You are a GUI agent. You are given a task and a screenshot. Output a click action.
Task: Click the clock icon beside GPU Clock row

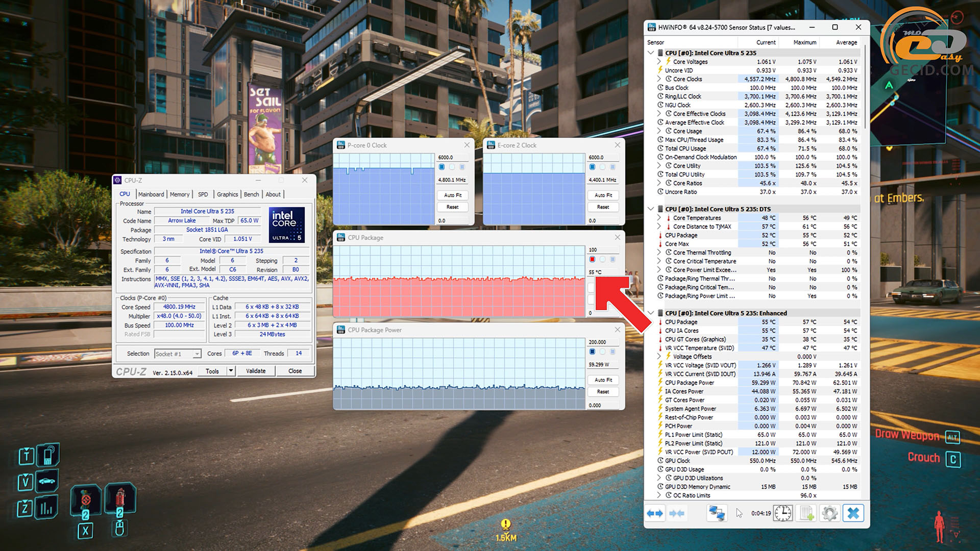point(660,461)
